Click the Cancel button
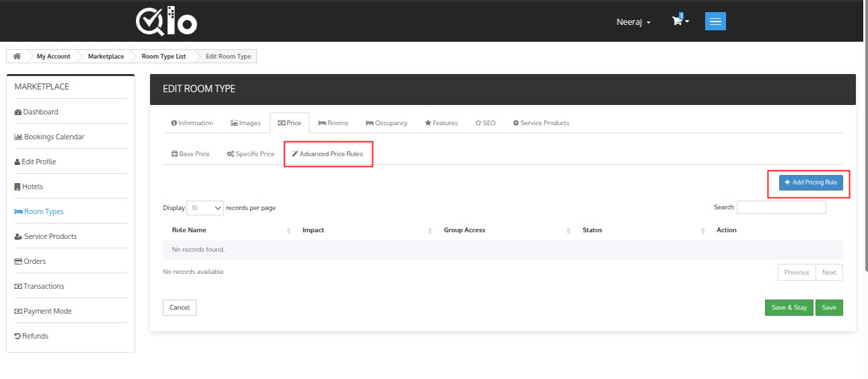 [180, 308]
